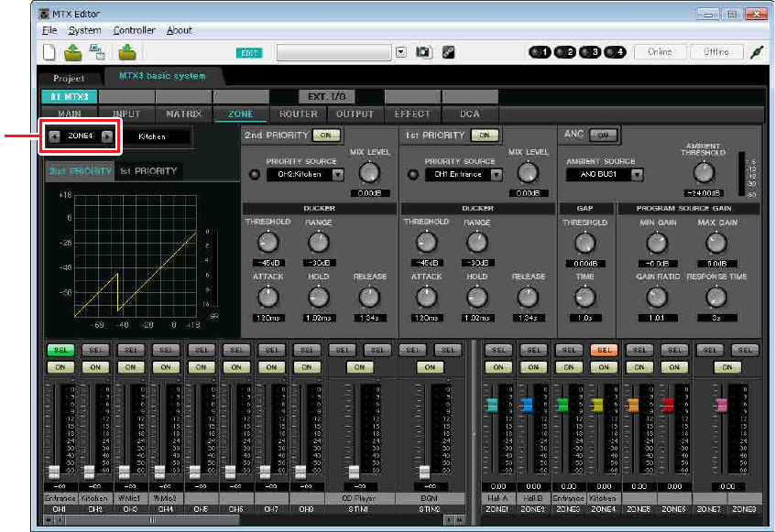Open the CH2:Kitchen priority source dropdown

(338, 174)
